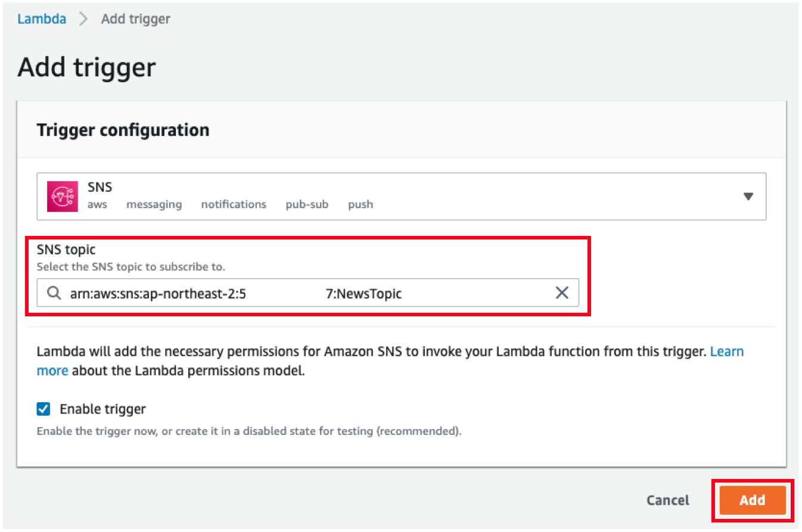802x532 pixels.
Task: Click the Lambda breadcrumb link
Action: [42, 18]
